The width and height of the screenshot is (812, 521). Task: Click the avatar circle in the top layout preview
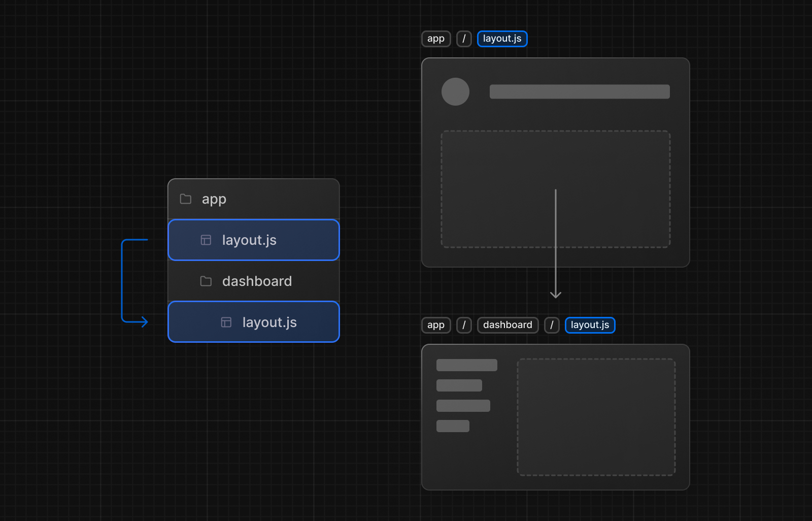pyautogui.click(x=455, y=91)
